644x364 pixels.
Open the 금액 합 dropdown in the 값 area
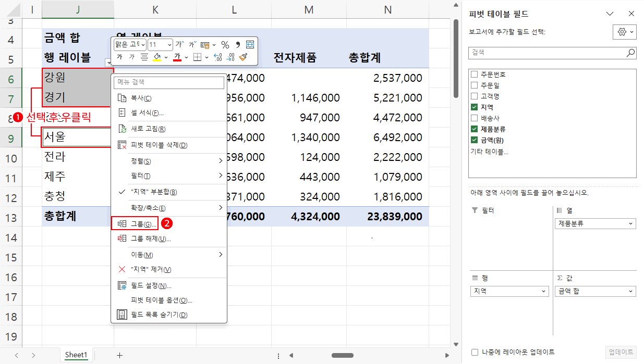click(x=630, y=291)
